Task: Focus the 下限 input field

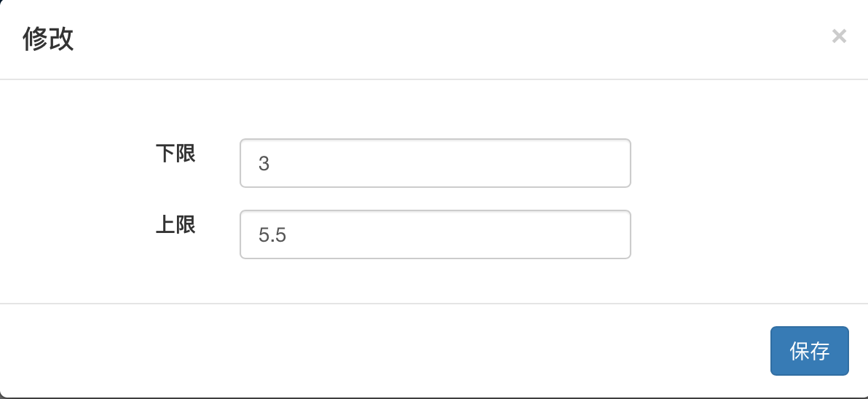Action: point(435,163)
